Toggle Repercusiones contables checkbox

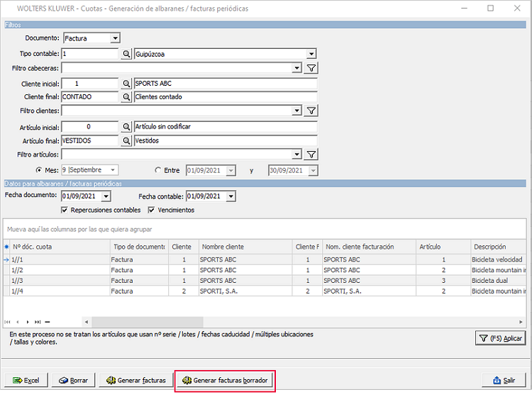(x=64, y=210)
